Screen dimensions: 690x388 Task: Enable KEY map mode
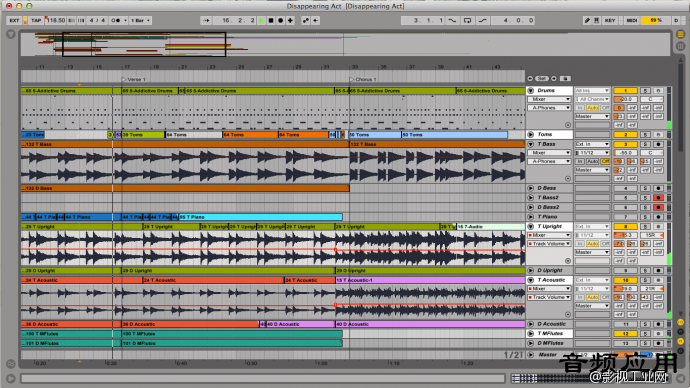pyautogui.click(x=610, y=20)
